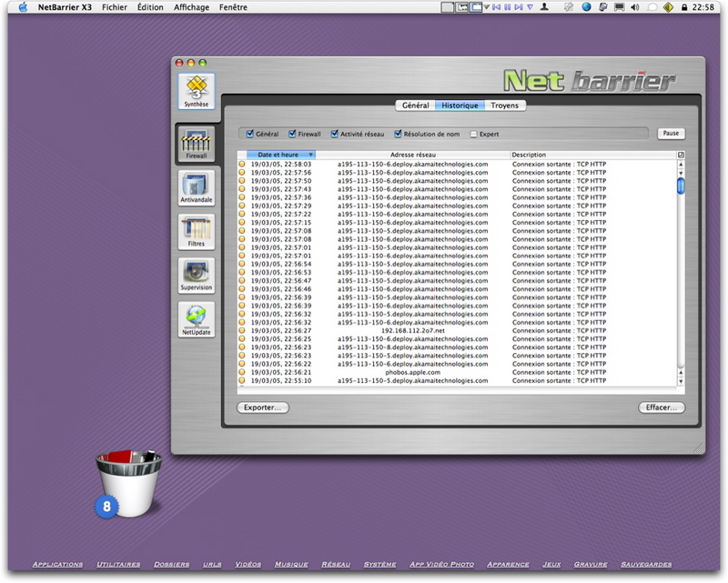Click the user silhouette menu bar icon

tap(544, 7)
